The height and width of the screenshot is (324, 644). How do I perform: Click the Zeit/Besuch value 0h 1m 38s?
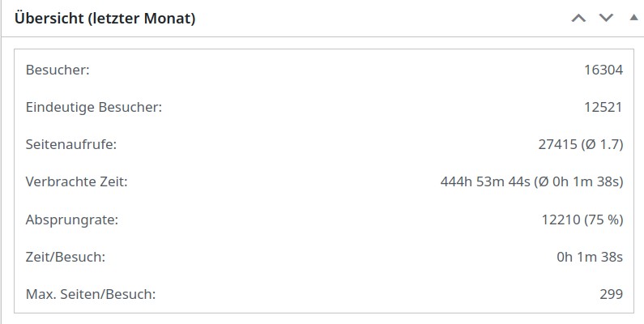(590, 257)
